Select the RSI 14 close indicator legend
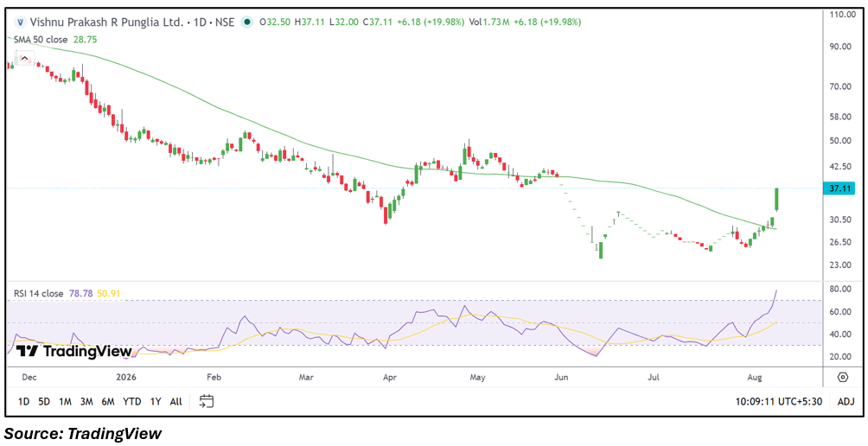Screen dimensions: 868x446 (x=39, y=294)
